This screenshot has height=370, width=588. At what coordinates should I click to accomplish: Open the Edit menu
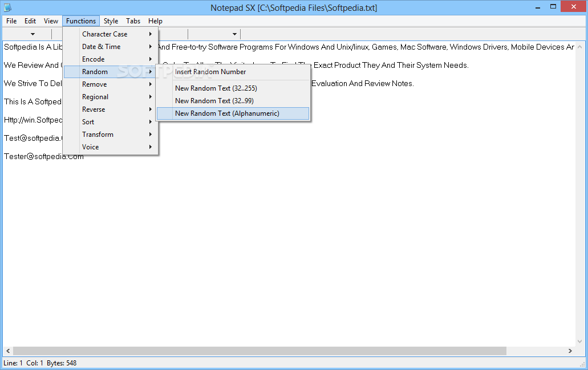30,21
